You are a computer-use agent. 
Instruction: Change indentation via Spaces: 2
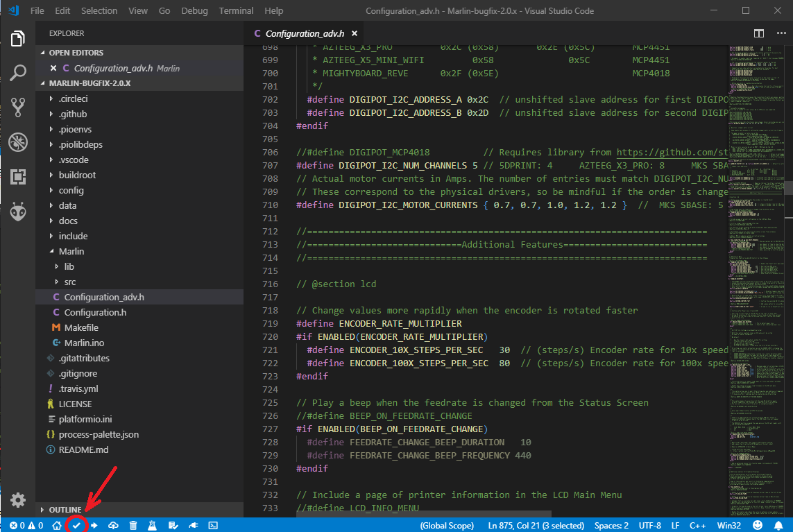point(611,526)
